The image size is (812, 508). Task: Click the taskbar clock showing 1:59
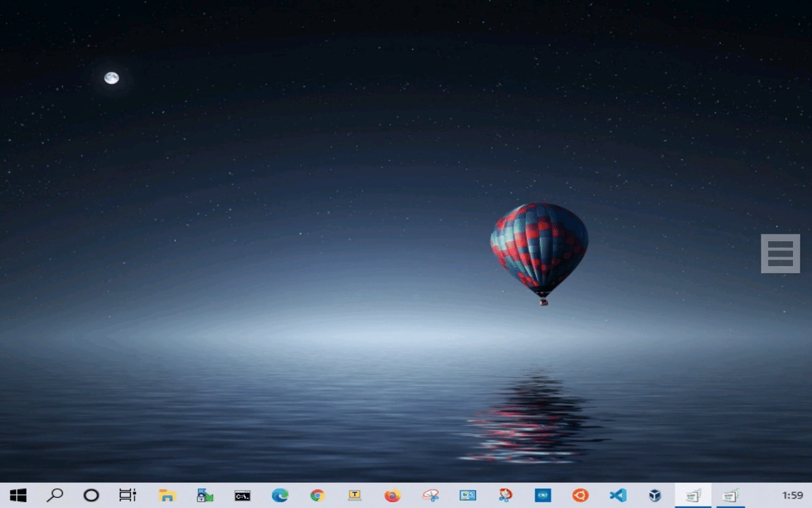point(792,496)
